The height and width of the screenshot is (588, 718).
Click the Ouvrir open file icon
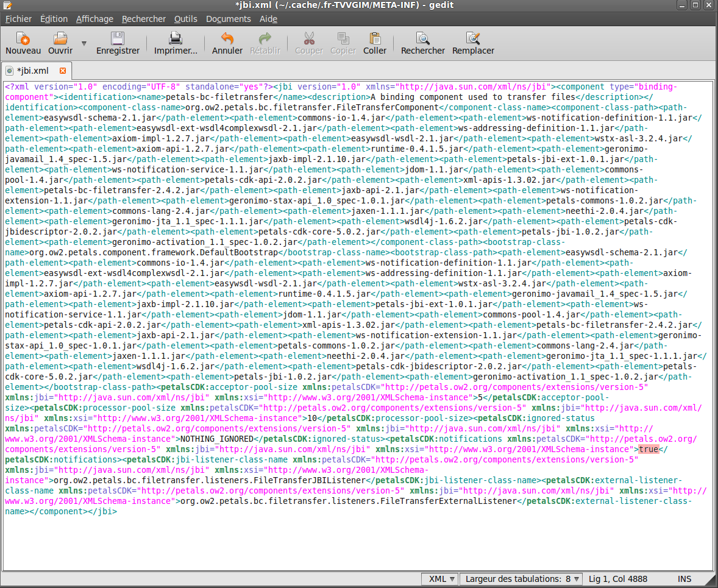point(60,39)
